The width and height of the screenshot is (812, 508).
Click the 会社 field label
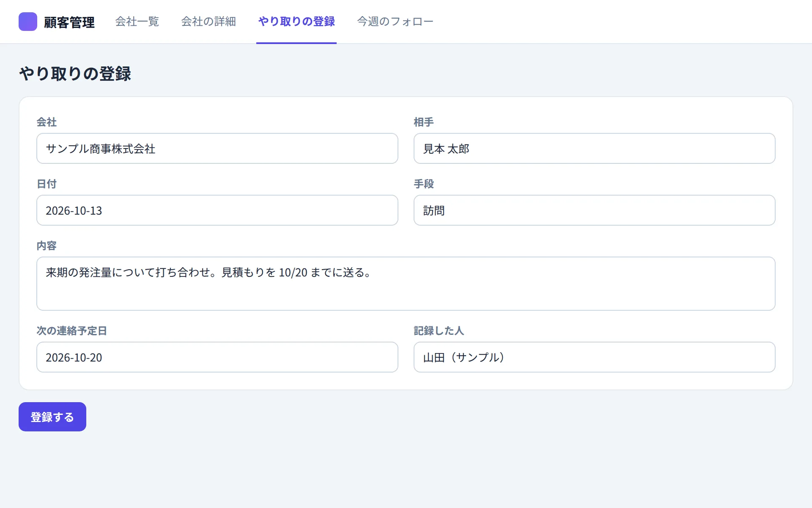[x=47, y=122]
